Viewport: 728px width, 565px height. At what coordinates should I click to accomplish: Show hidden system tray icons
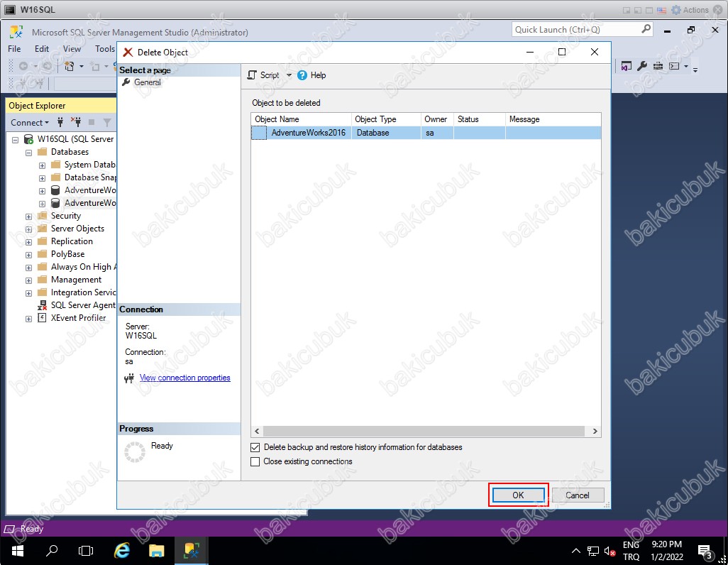click(x=575, y=551)
